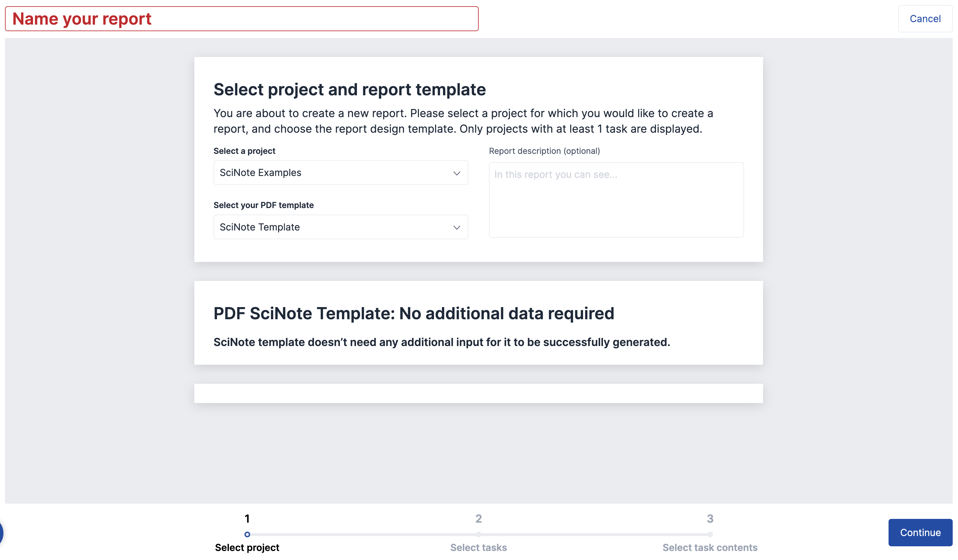Click the step 1 circle marker
This screenshot has height=560, width=958.
247,534
